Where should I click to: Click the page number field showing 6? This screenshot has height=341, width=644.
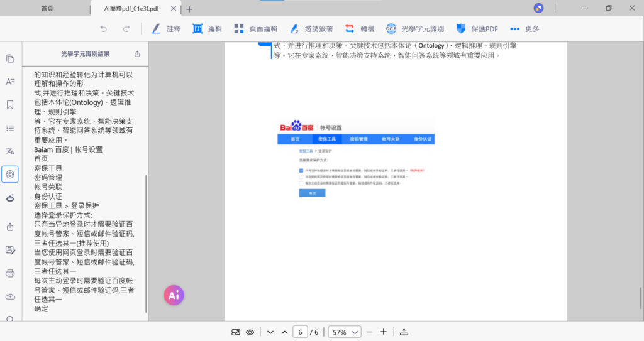pyautogui.click(x=300, y=332)
